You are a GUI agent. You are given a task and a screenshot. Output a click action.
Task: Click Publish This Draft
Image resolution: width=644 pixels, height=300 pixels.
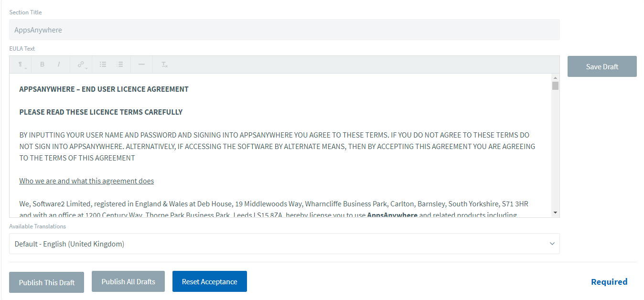pos(47,282)
